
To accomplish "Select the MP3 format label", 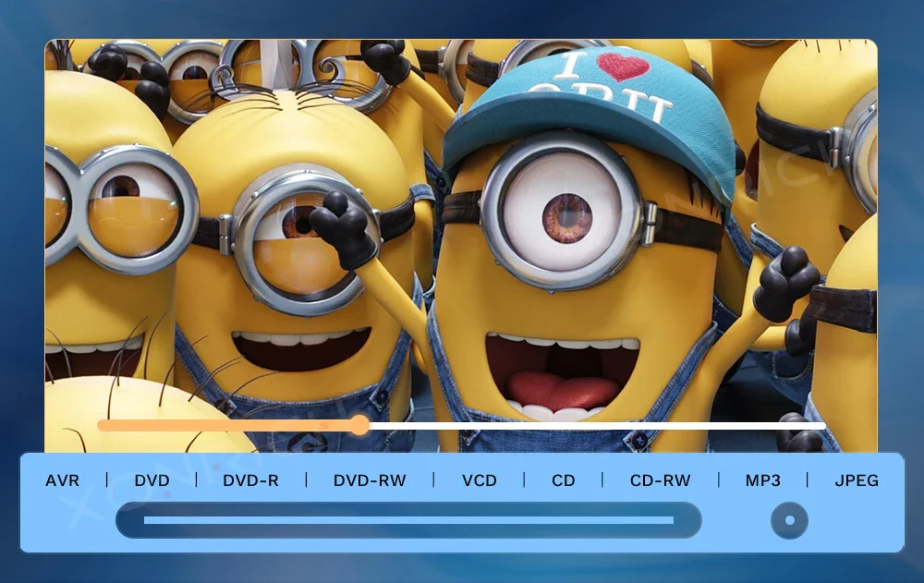I will tap(762, 480).
